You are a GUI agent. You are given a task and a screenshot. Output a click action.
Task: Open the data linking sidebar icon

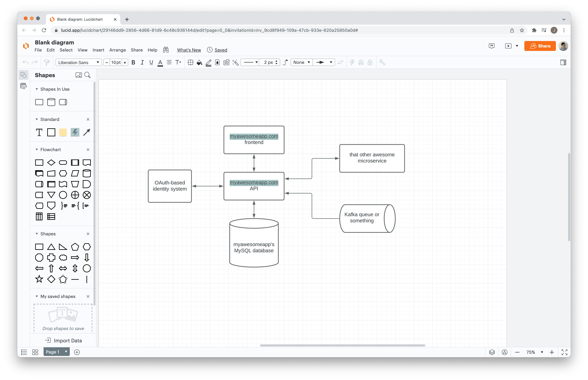tap(23, 86)
